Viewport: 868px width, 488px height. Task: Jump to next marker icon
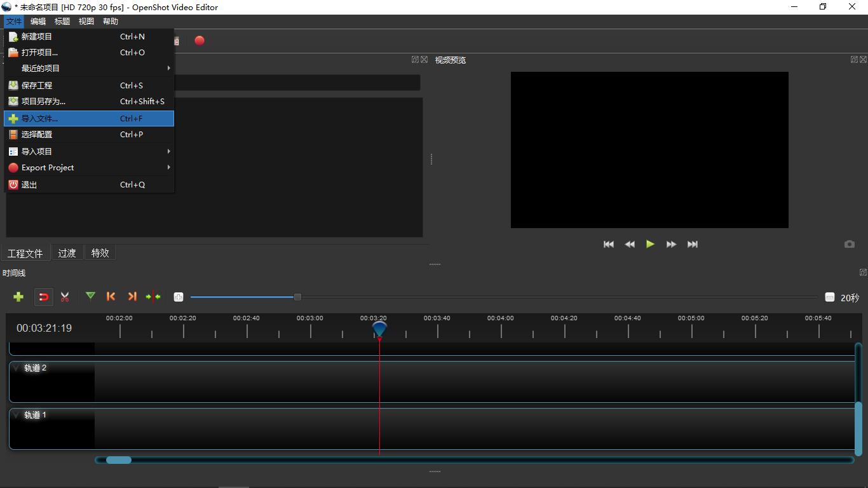132,297
